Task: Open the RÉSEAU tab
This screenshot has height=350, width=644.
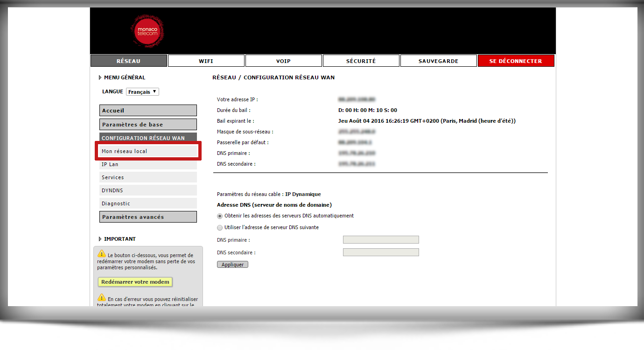Action: click(128, 61)
